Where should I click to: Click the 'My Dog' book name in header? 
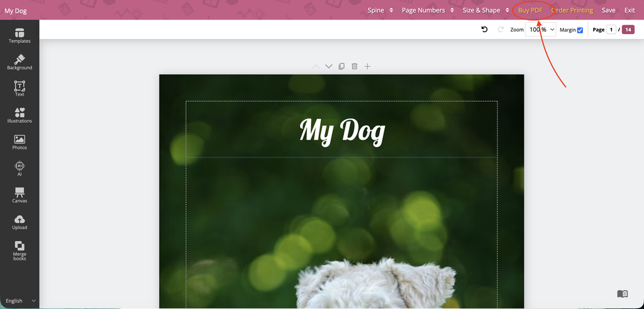pyautogui.click(x=16, y=11)
